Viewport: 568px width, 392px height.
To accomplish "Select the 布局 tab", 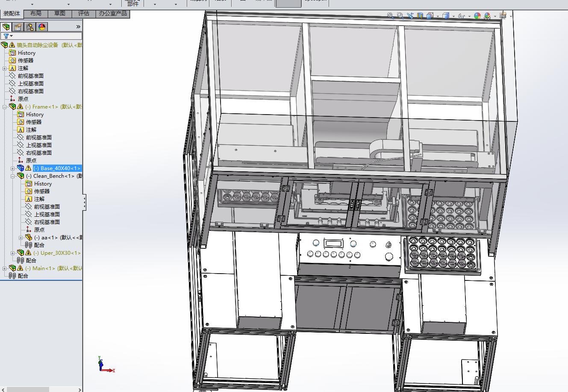I will tap(36, 14).
